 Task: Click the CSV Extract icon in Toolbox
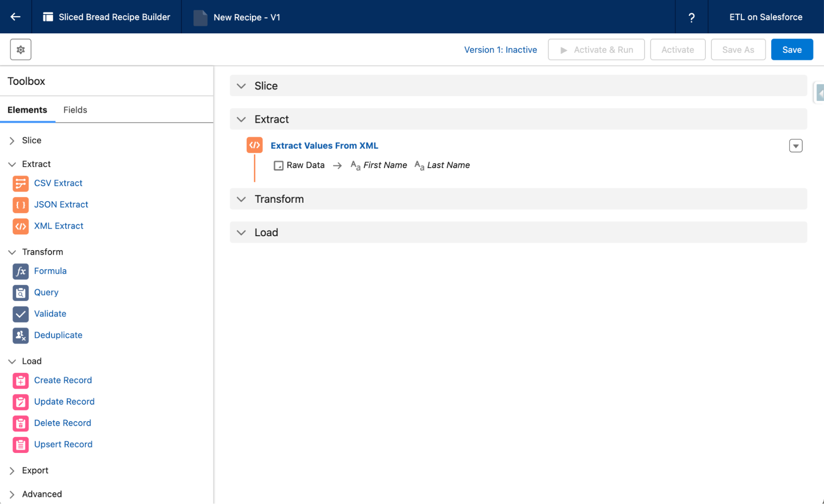click(20, 183)
